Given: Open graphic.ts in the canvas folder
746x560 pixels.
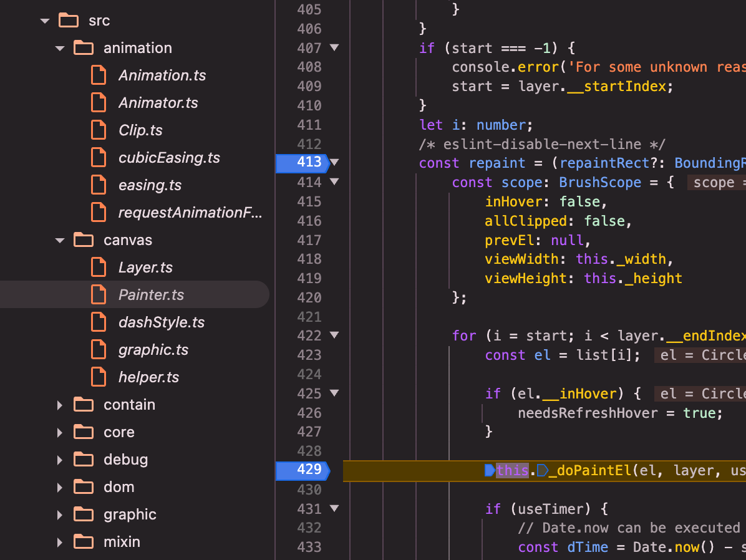Looking at the screenshot, I should click(153, 350).
